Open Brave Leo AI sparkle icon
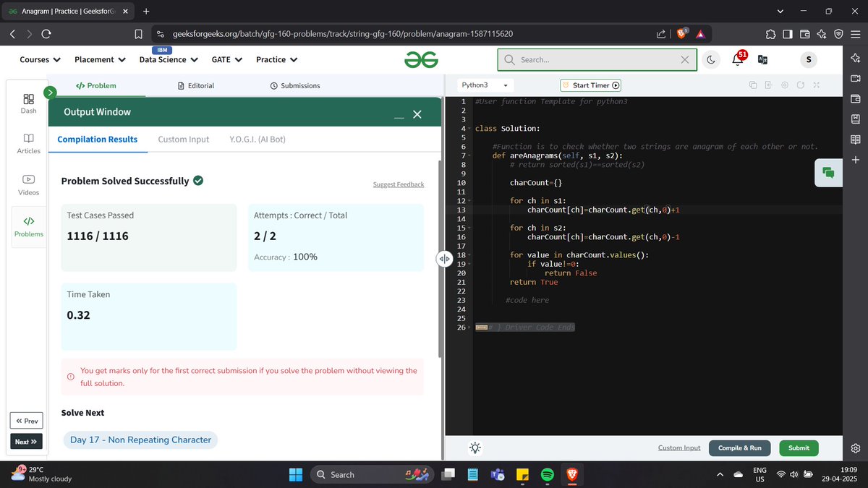This screenshot has width=868, height=488. [856, 59]
